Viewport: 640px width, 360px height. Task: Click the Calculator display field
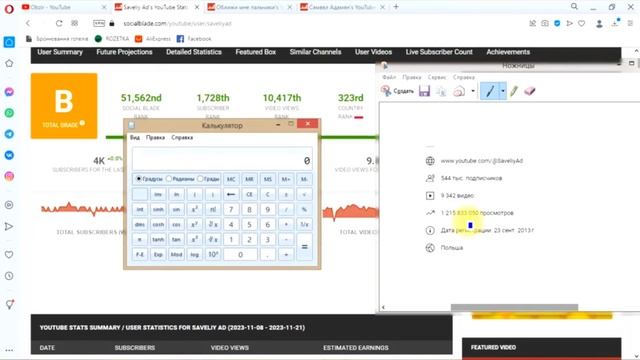pos(222,159)
